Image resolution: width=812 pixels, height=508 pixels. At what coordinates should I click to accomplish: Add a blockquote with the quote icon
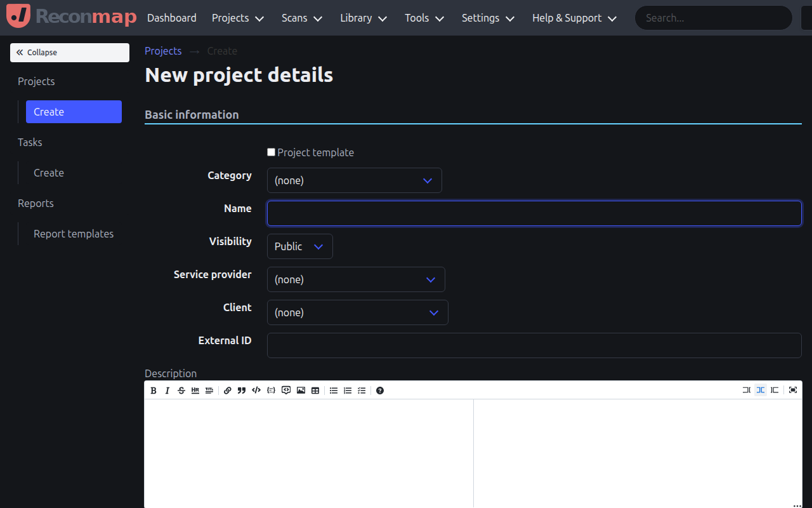242,390
